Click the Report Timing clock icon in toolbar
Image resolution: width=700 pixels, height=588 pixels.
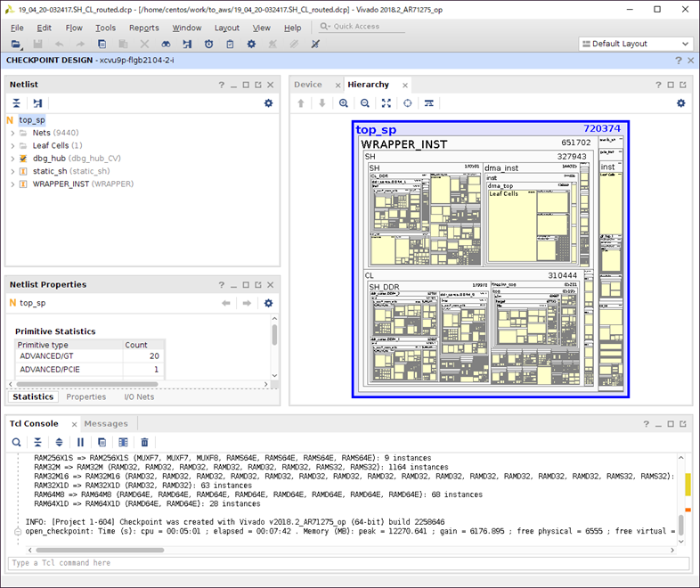click(208, 44)
